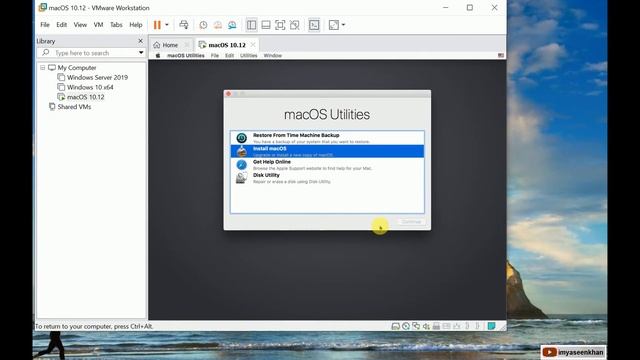The width and height of the screenshot is (640, 360).
Task: Click the imyaseenkhan YouTube badge
Action: click(573, 352)
